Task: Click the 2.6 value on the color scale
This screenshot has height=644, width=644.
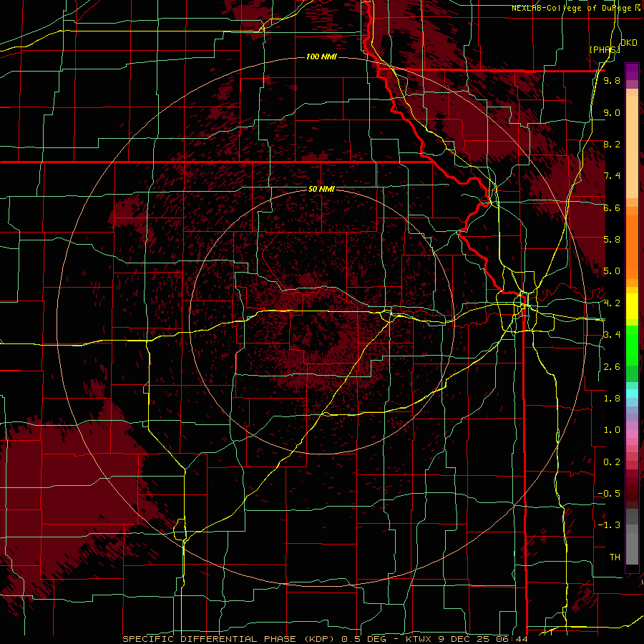Action: [612, 367]
